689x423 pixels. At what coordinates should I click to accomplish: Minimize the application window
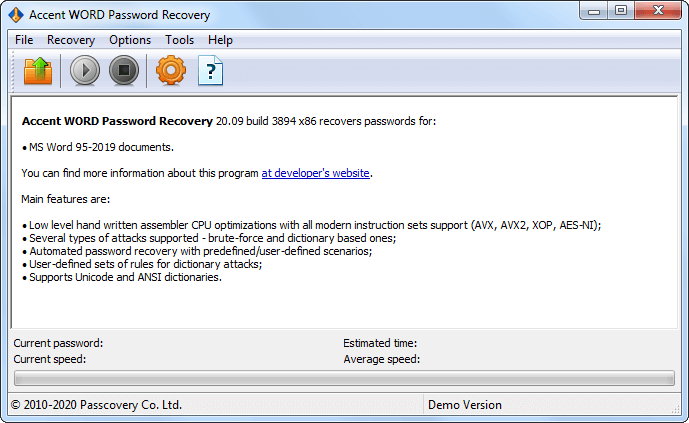594,11
